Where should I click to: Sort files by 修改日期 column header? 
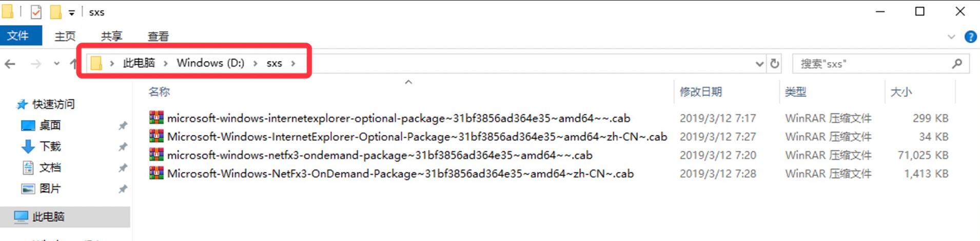[700, 91]
